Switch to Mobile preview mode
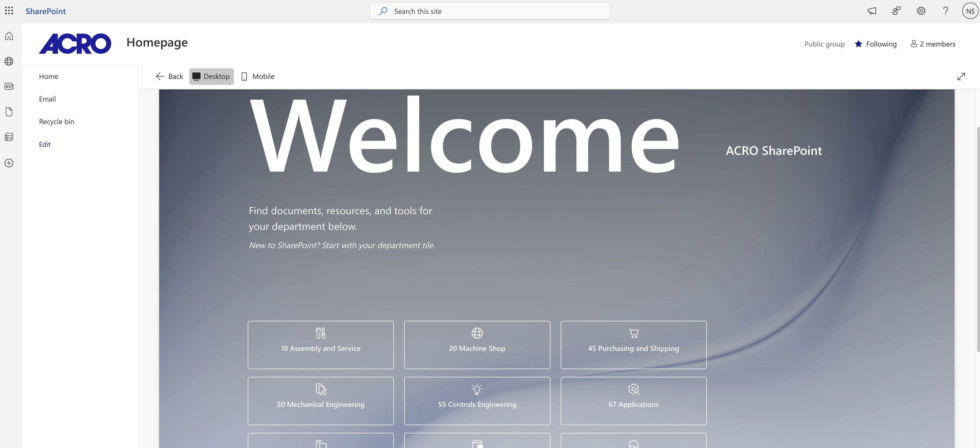The width and height of the screenshot is (980, 448). tap(258, 77)
